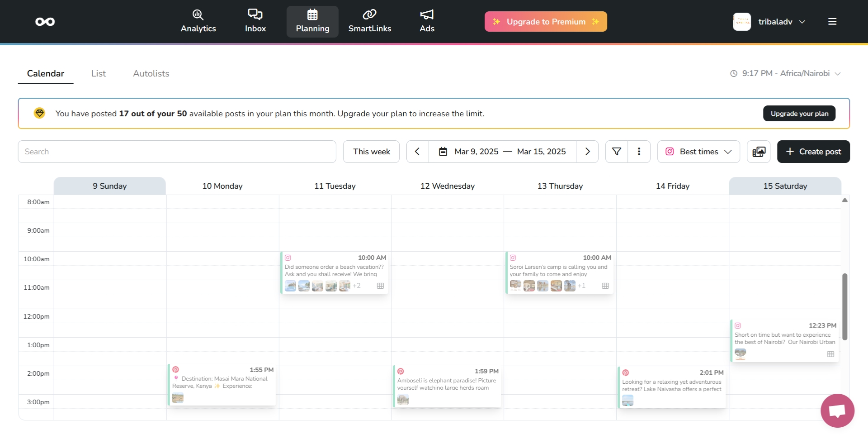Screen dimensions: 868x439
Task: Expand the tribaladv account dropdown
Action: pos(802,22)
